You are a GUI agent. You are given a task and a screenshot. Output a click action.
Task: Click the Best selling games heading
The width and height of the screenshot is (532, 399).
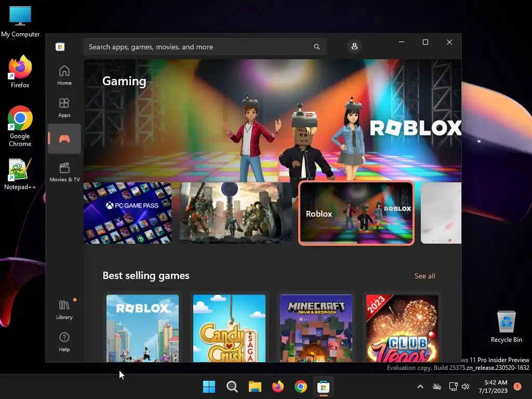[x=146, y=276]
